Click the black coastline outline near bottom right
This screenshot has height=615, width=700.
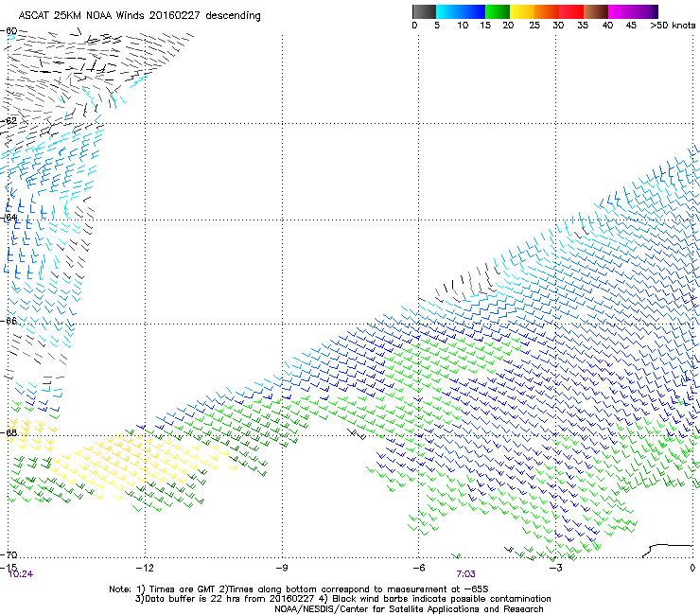tap(667, 551)
